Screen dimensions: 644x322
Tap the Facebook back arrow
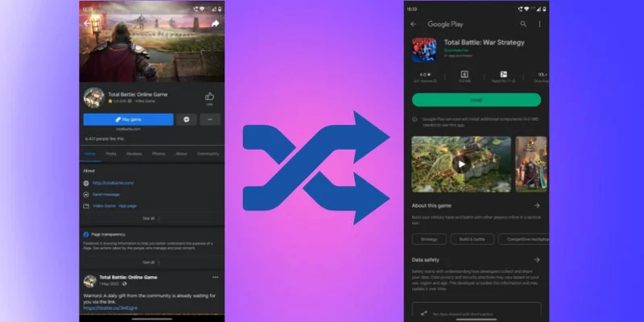click(x=87, y=23)
